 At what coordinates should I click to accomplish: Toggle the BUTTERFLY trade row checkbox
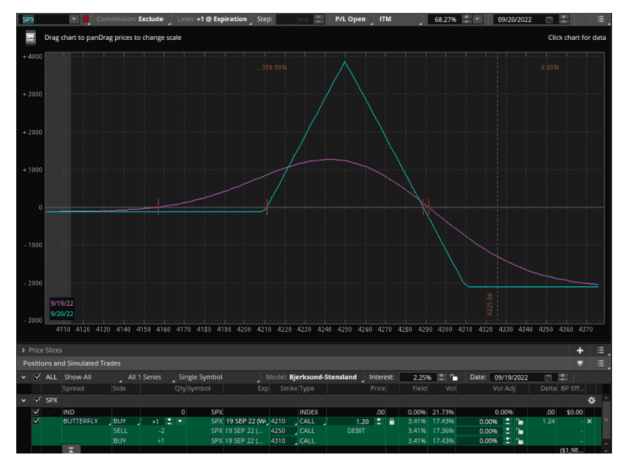click(36, 421)
